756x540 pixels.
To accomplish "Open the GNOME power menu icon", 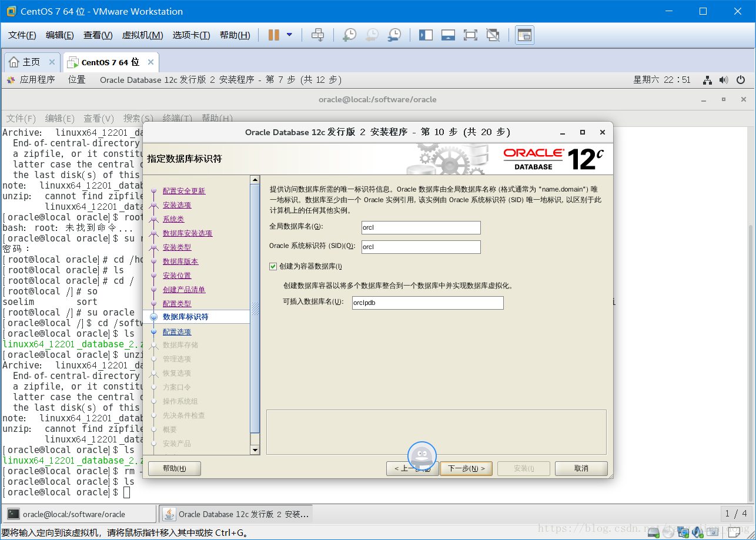I will point(741,80).
